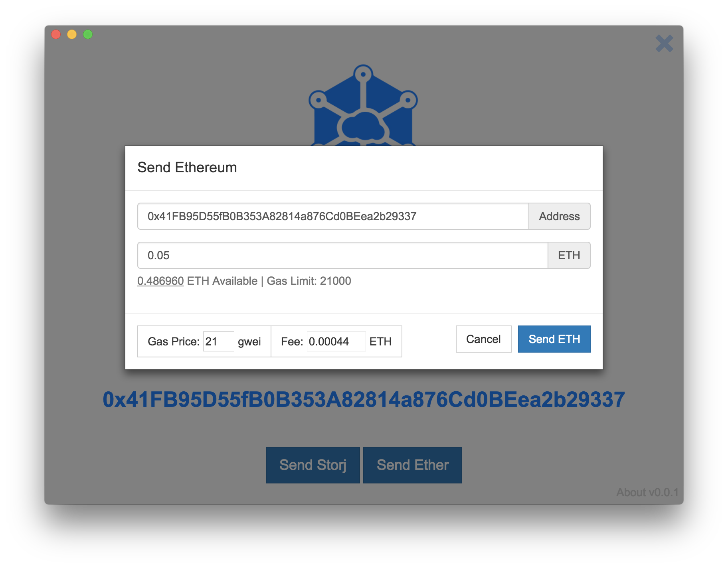728x568 pixels.
Task: Click the Address label addon
Action: pyautogui.click(x=560, y=216)
